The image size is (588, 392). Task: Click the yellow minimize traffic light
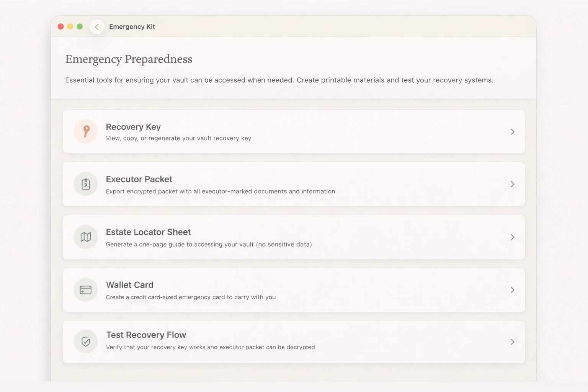click(70, 26)
